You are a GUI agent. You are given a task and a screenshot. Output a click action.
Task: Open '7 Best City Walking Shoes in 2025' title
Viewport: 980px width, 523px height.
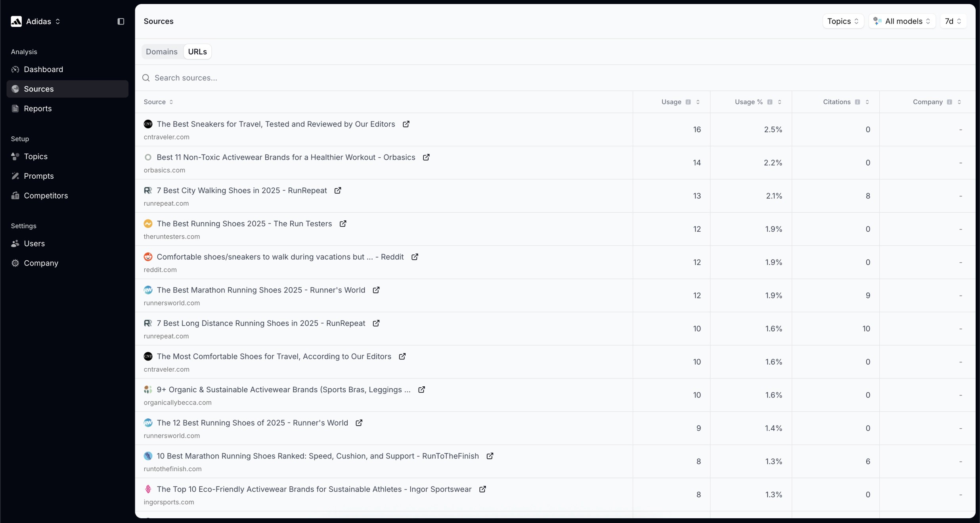[242, 191]
